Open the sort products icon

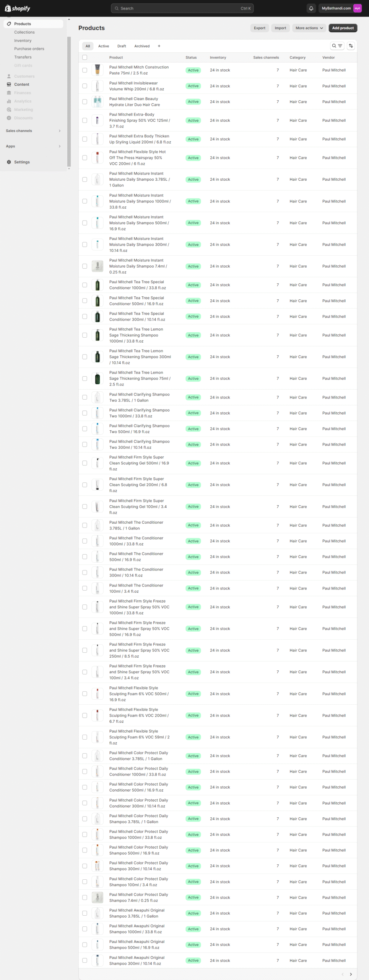click(x=351, y=46)
